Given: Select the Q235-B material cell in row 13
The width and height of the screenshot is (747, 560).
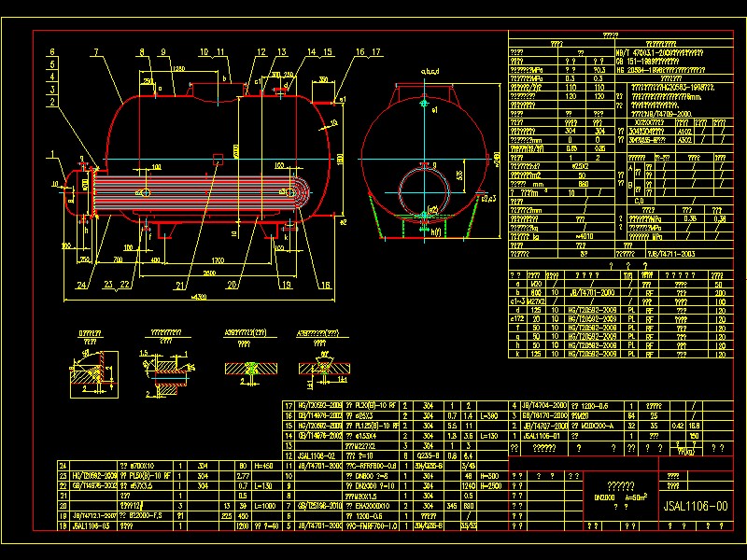Looking at the screenshot, I should point(427,456).
